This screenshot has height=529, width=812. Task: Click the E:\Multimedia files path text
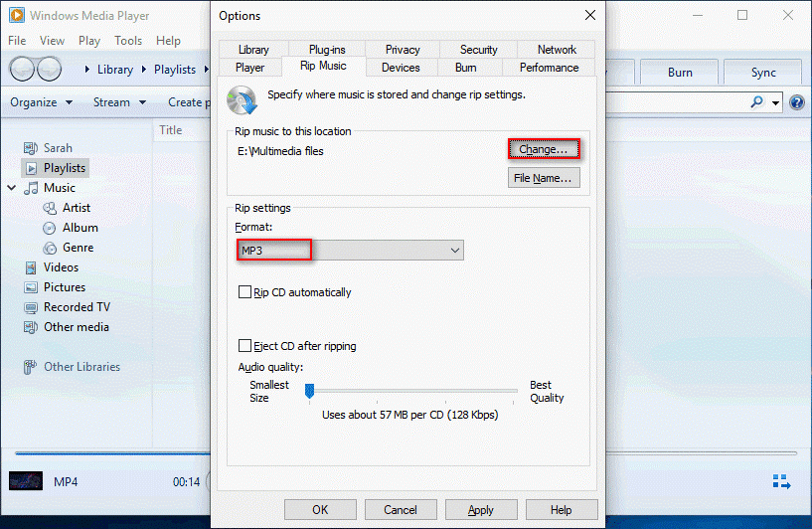click(x=280, y=151)
